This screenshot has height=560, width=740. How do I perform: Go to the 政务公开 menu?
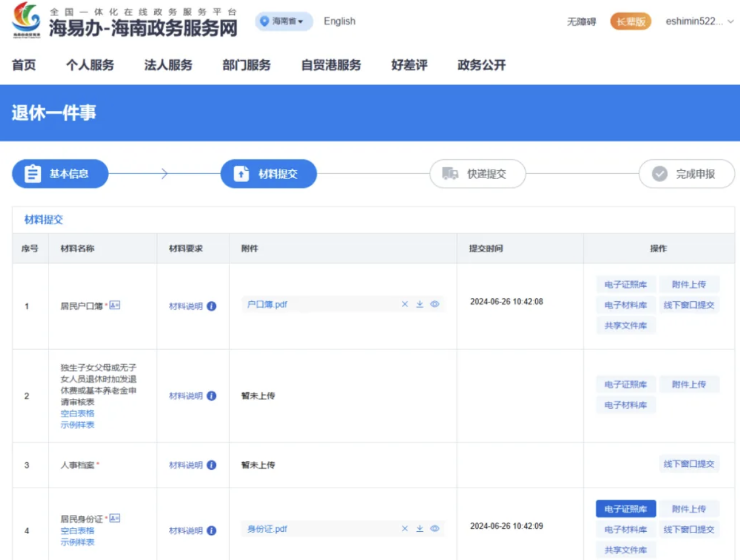click(481, 65)
